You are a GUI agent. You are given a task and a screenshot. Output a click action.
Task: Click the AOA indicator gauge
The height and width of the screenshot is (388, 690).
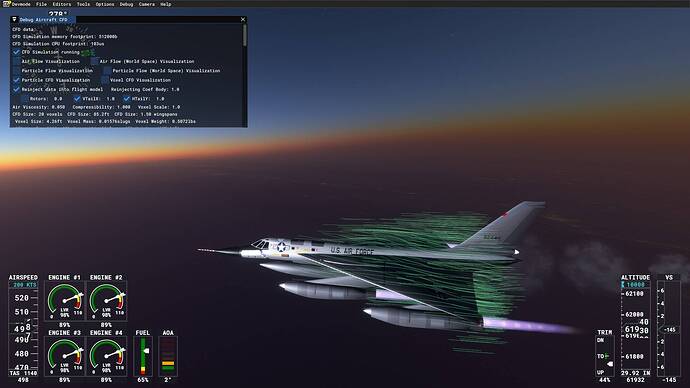pos(168,356)
